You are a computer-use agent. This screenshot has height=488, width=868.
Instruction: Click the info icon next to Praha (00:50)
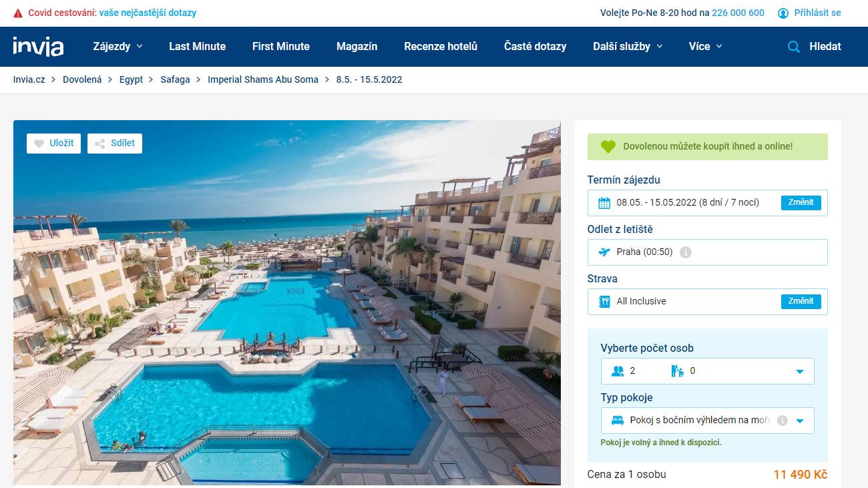point(685,252)
